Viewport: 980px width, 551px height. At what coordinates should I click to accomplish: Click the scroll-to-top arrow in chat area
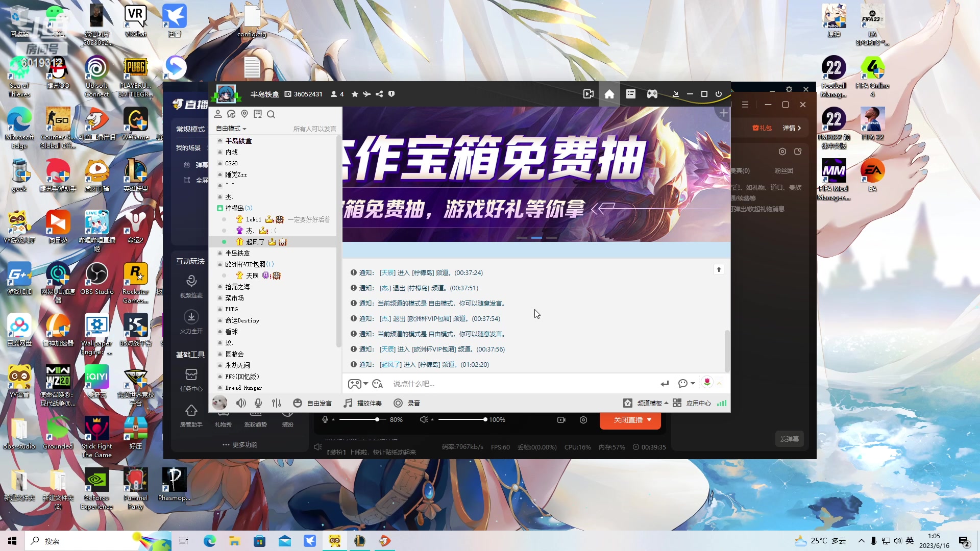coord(719,269)
